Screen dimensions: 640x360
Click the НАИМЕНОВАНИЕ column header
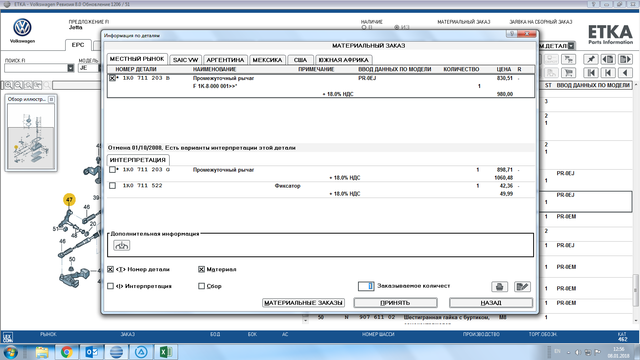pyautogui.click(x=215, y=69)
